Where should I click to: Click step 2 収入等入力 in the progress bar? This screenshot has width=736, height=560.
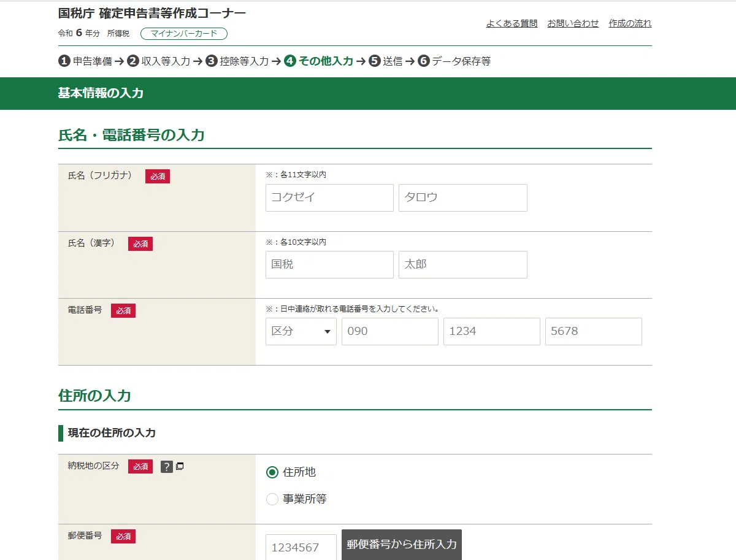(x=158, y=61)
